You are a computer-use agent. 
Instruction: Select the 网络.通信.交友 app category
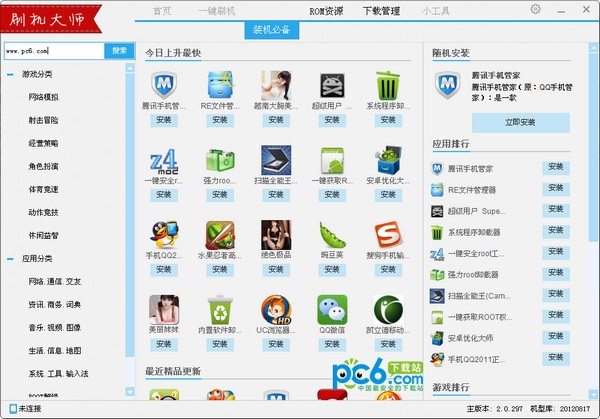point(55,282)
